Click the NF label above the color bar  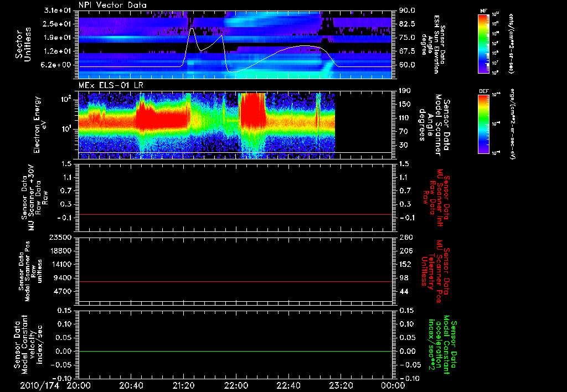click(x=483, y=11)
